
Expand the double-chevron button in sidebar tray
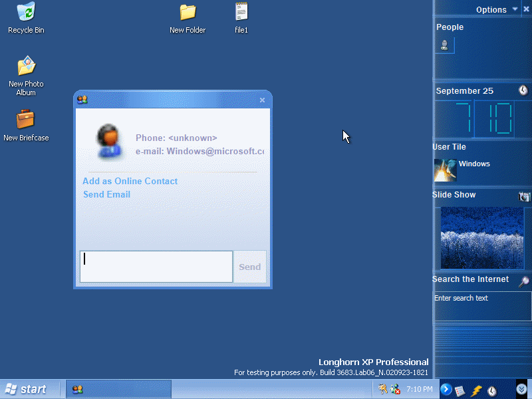(x=521, y=389)
